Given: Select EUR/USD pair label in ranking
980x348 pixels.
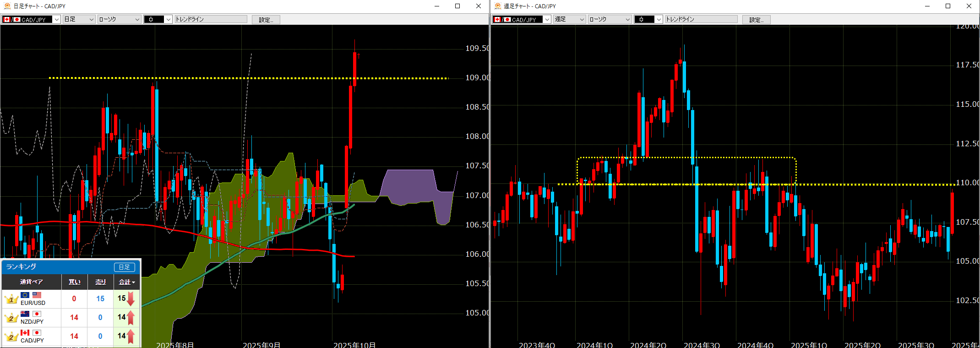Looking at the screenshot, I should tap(33, 303).
